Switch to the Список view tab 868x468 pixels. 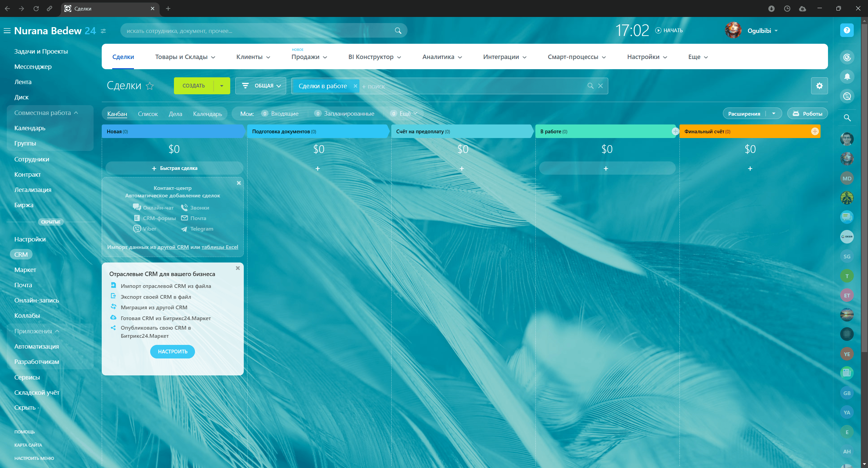click(x=148, y=114)
